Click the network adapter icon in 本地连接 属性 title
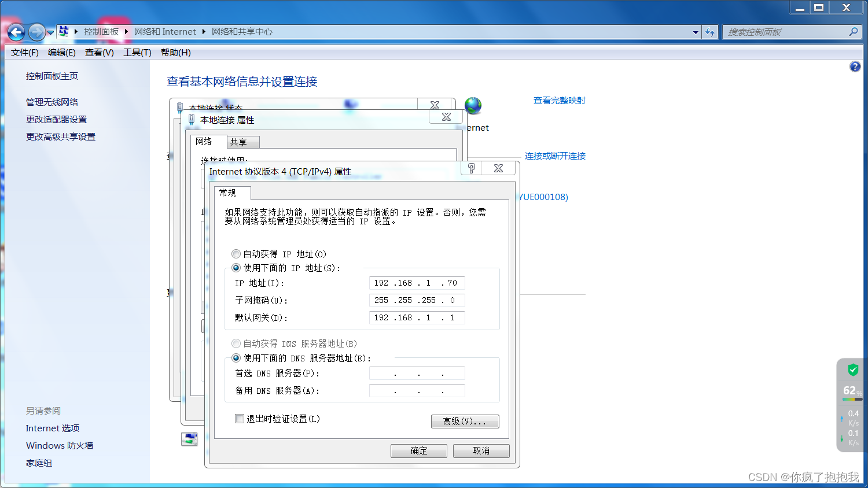The image size is (868, 488). tap(192, 120)
